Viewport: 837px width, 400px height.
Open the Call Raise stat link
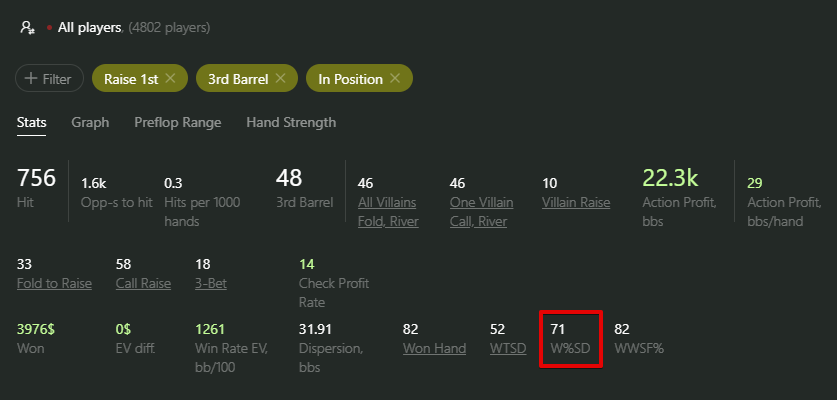pyautogui.click(x=143, y=284)
